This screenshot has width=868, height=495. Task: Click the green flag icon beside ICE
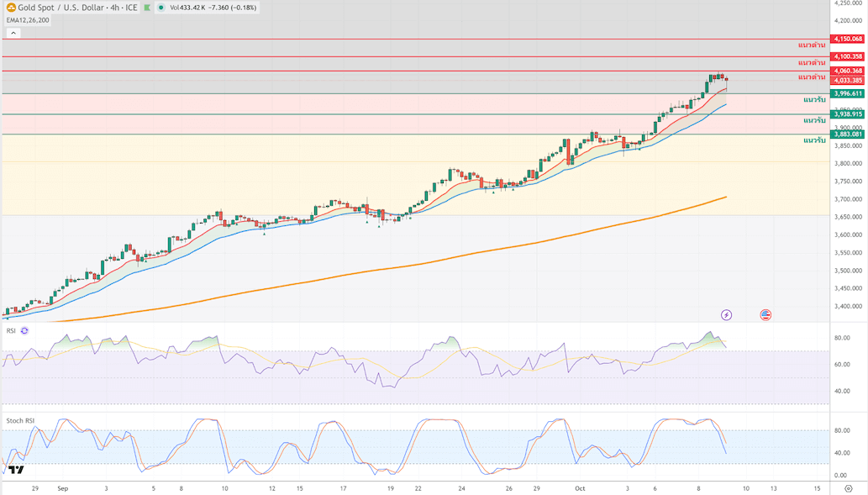[148, 8]
